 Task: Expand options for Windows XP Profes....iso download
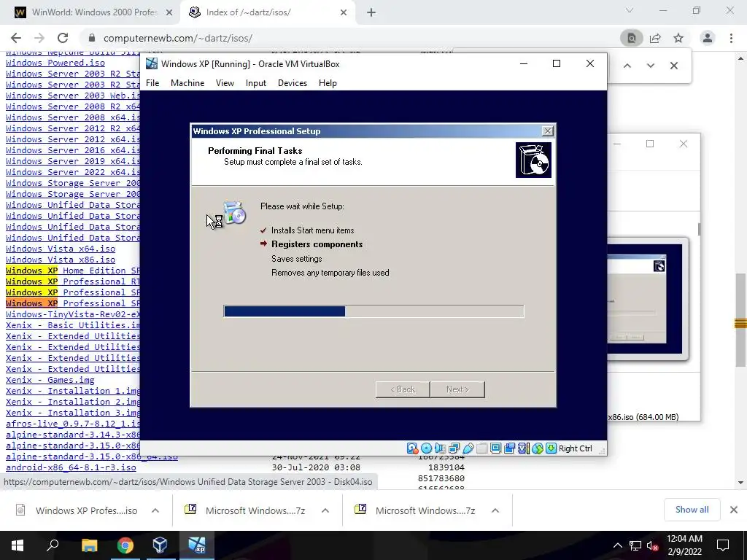[x=155, y=510]
